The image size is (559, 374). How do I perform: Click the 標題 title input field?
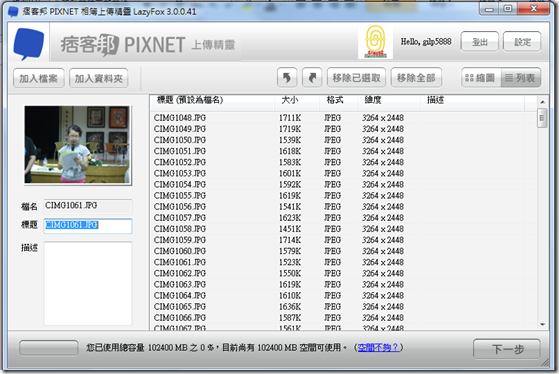[88, 226]
